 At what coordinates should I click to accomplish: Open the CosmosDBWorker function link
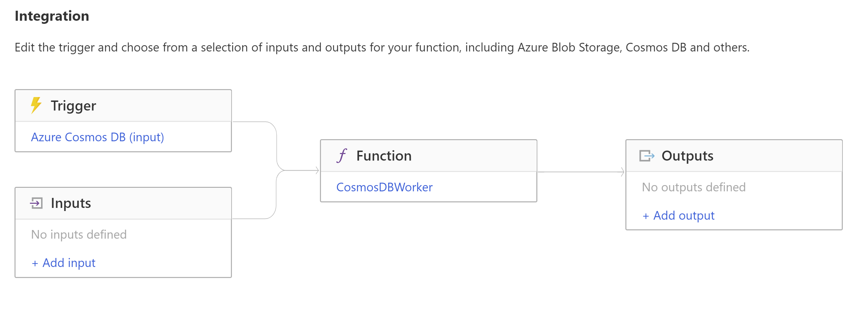[384, 187]
